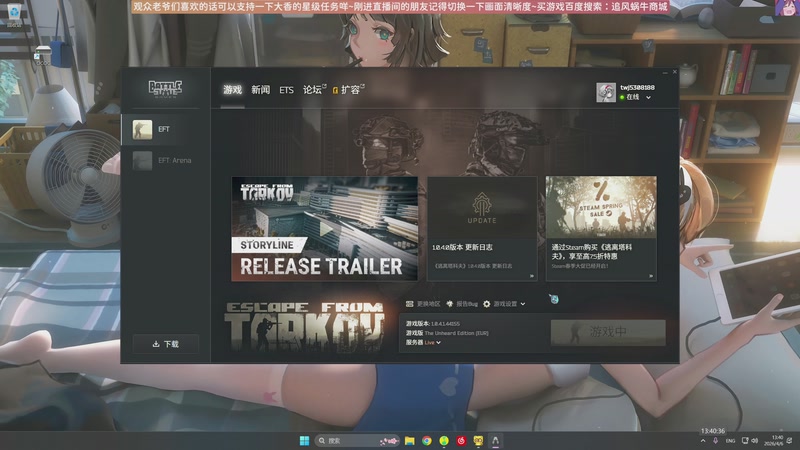Close the Battlestate launcher window
800x450 pixels.
674,72
